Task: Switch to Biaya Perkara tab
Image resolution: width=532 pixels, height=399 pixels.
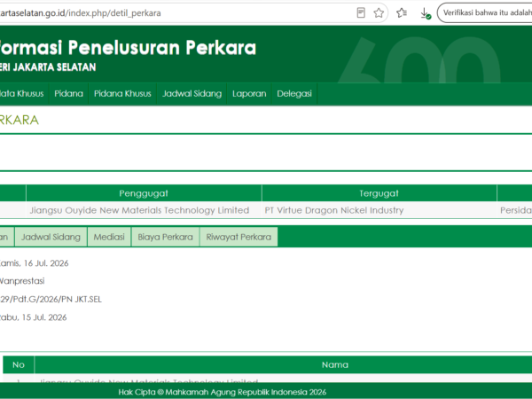Action: [165, 237]
